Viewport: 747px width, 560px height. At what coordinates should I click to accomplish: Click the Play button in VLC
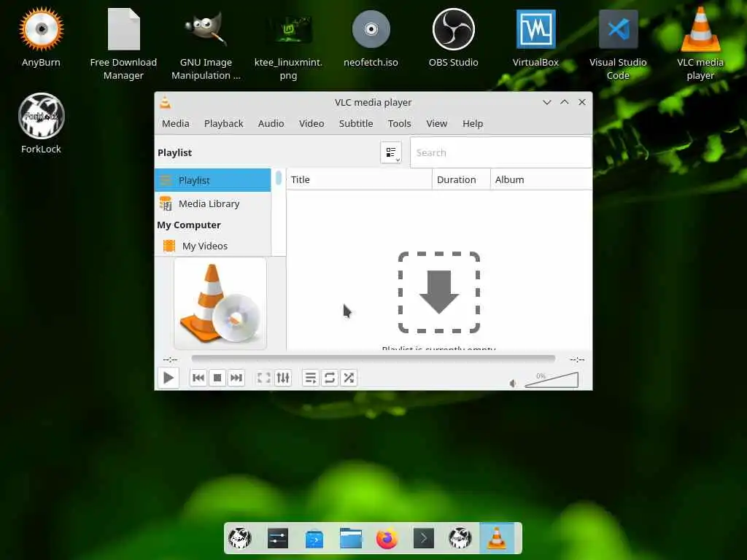point(169,378)
